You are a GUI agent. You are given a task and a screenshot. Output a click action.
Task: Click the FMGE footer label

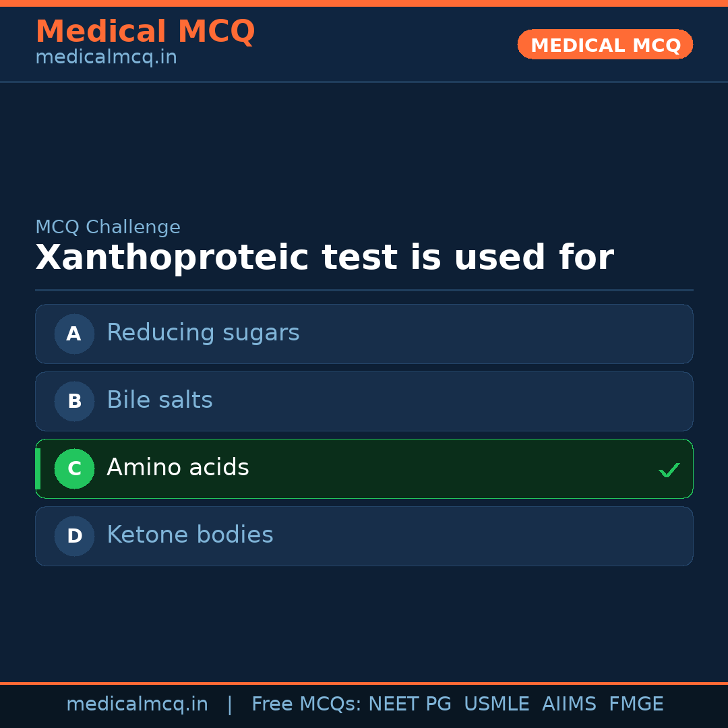click(636, 704)
